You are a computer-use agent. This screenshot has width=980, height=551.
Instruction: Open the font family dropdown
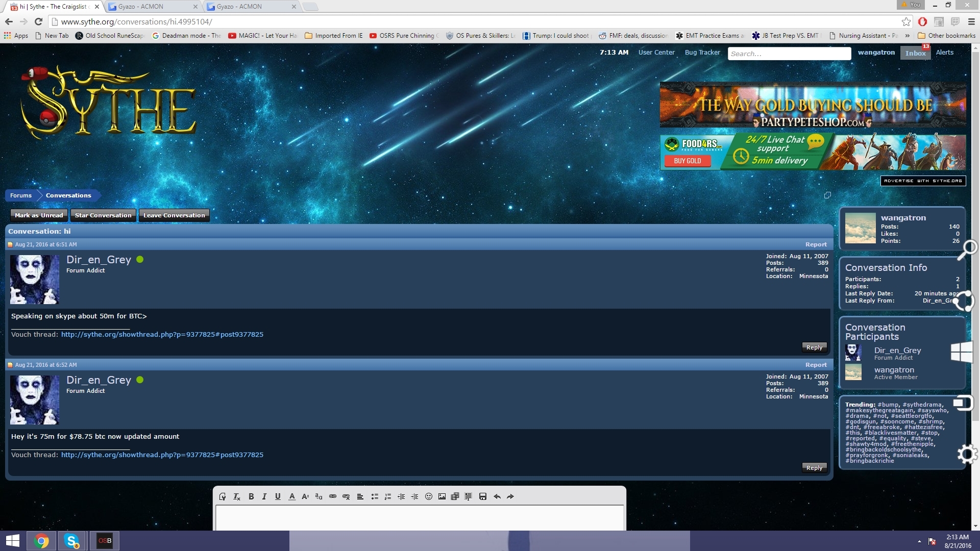tap(318, 496)
